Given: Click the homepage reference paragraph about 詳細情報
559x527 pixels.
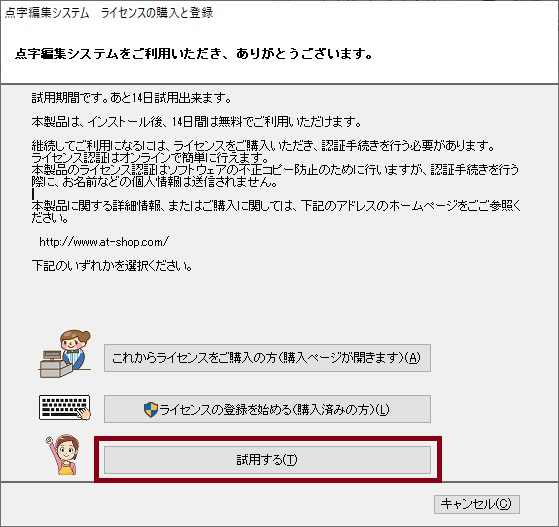Looking at the screenshot, I should 276,211.
